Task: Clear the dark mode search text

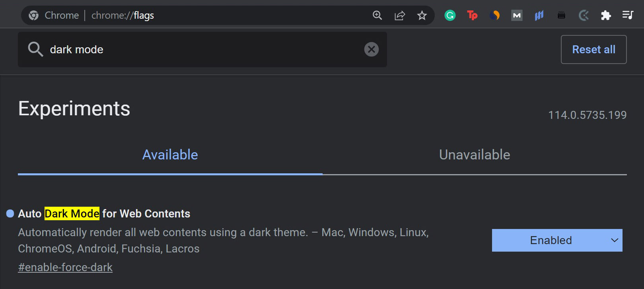Action: pyautogui.click(x=371, y=49)
